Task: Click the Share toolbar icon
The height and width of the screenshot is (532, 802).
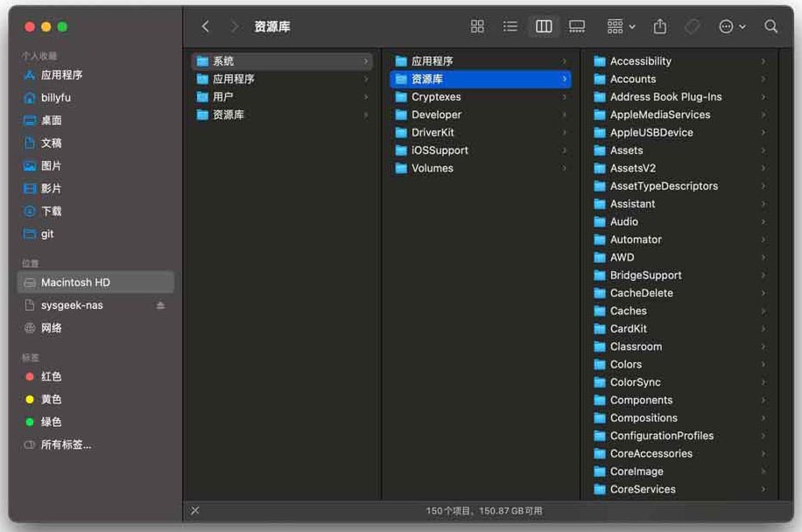Action: pos(660,27)
